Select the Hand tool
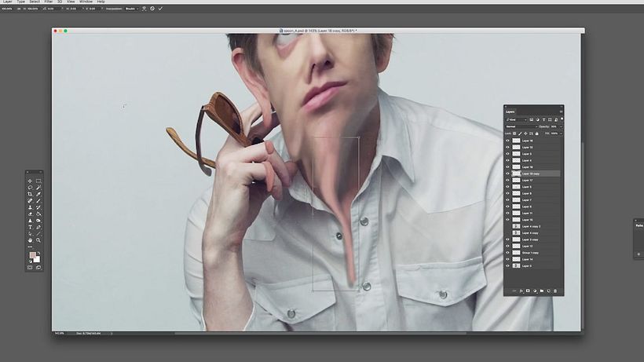 30,240
